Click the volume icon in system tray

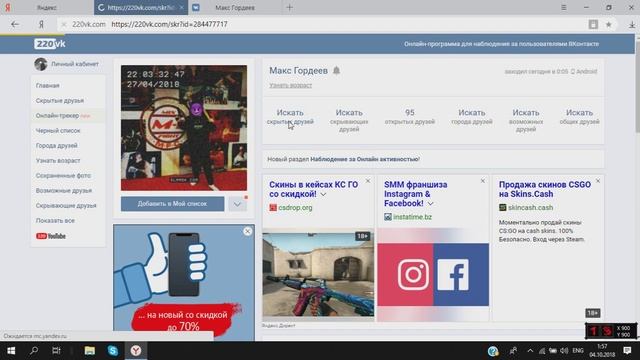point(564,351)
